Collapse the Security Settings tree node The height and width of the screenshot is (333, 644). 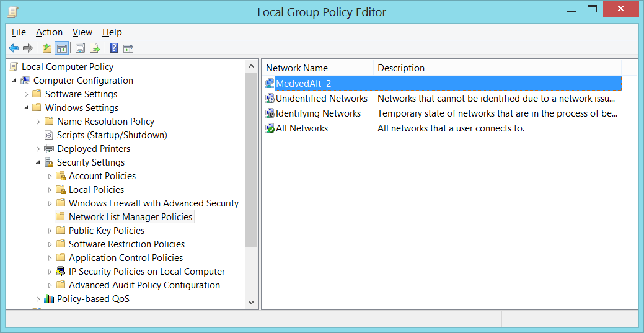[38, 162]
